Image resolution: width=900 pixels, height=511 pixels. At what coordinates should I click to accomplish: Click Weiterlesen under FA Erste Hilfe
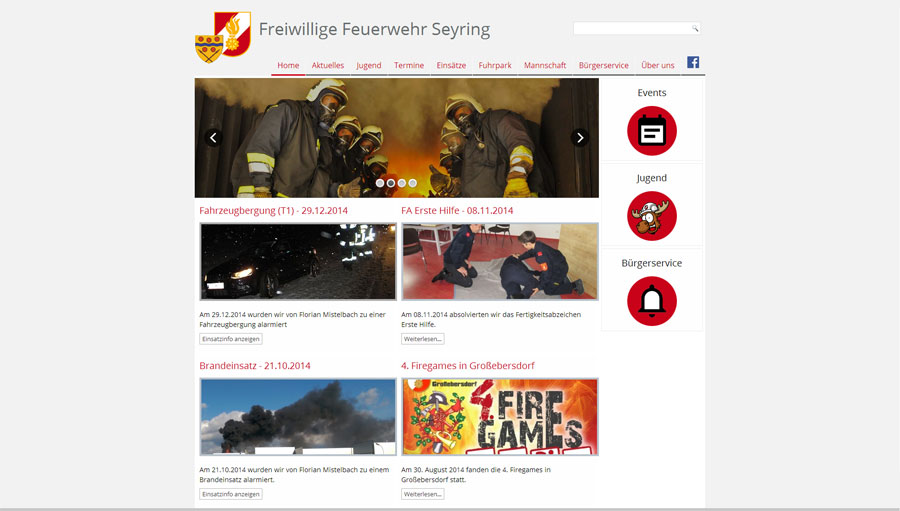tap(422, 339)
